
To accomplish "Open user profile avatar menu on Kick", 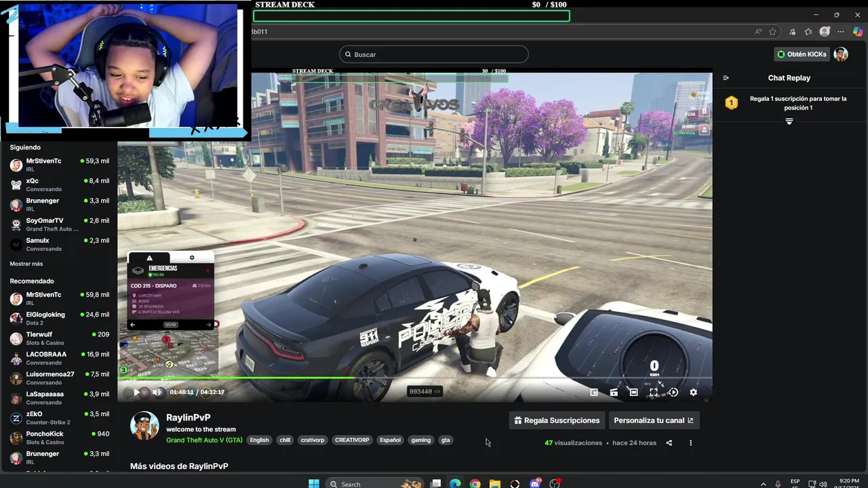I will (841, 54).
